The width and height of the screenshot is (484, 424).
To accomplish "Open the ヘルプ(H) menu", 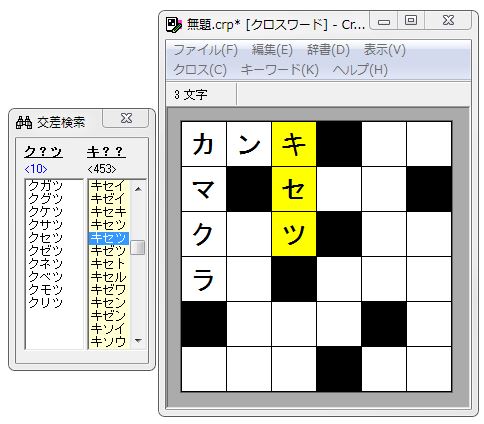I will 360,70.
